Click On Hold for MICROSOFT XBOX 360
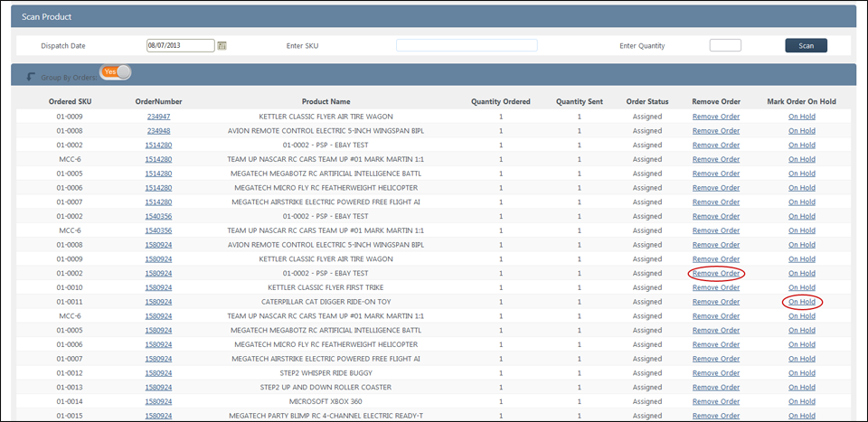 point(802,401)
